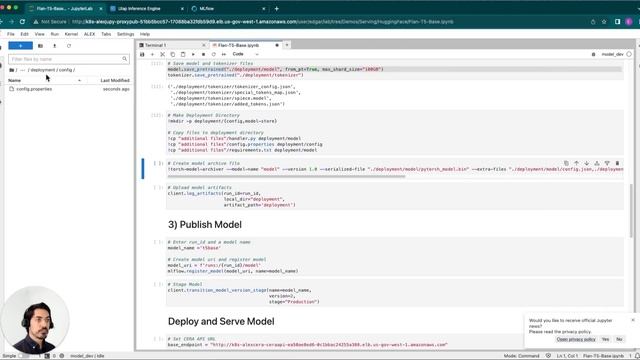The image size is (640, 360).
Task: Select the config.properties file
Action: [69, 89]
